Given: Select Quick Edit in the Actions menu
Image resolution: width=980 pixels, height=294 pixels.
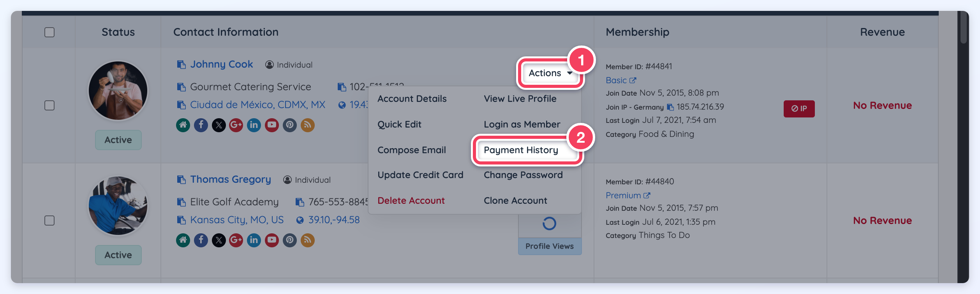Looking at the screenshot, I should click(x=399, y=124).
